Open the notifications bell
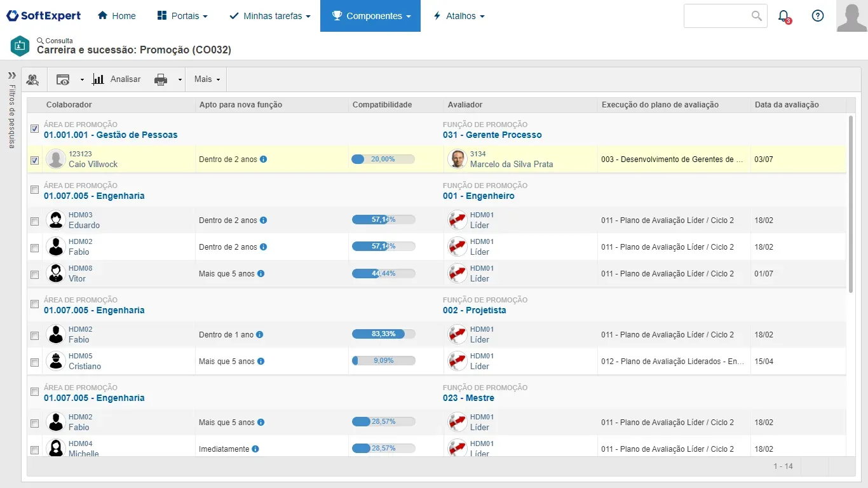Screen dimensions: 868x488 [x=783, y=16]
